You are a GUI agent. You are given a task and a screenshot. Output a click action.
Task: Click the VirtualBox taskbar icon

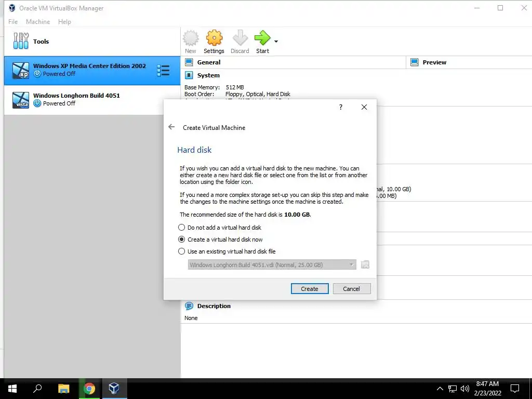coord(114,389)
